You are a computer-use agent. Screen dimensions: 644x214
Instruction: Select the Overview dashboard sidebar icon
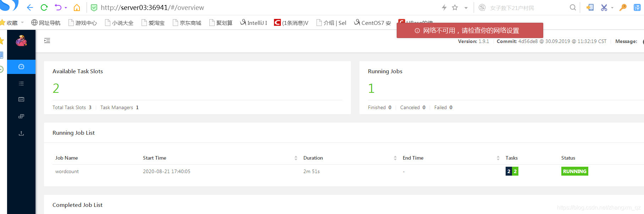coord(21,66)
